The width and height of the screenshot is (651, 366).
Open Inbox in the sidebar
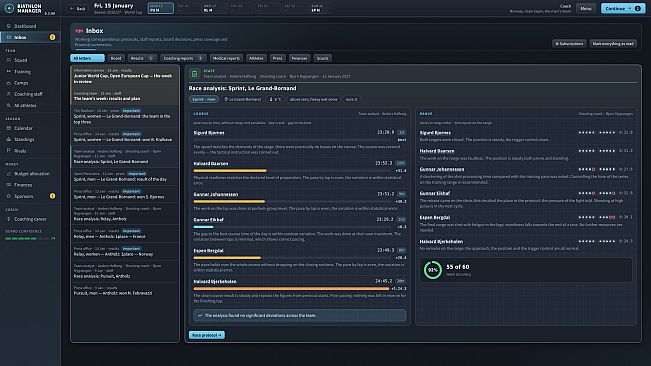[30, 37]
